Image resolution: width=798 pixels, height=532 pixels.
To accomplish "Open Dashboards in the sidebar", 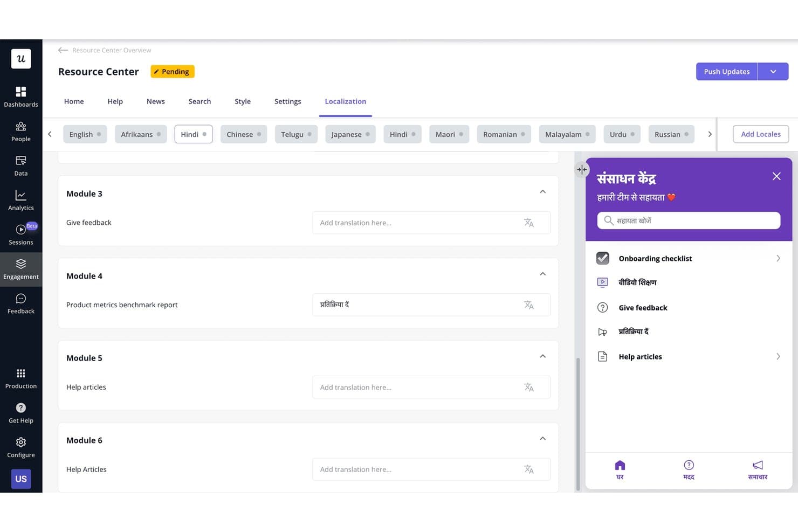I will click(x=21, y=97).
